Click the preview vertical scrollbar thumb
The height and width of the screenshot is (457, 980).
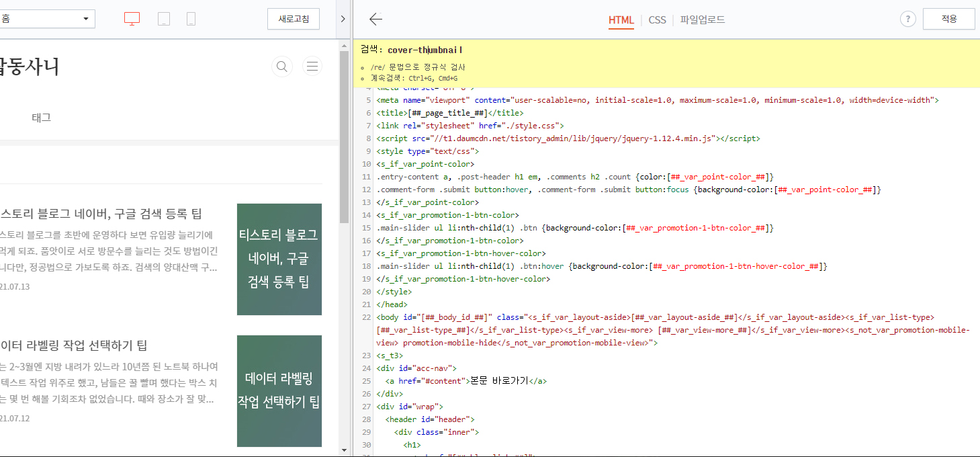(345, 138)
